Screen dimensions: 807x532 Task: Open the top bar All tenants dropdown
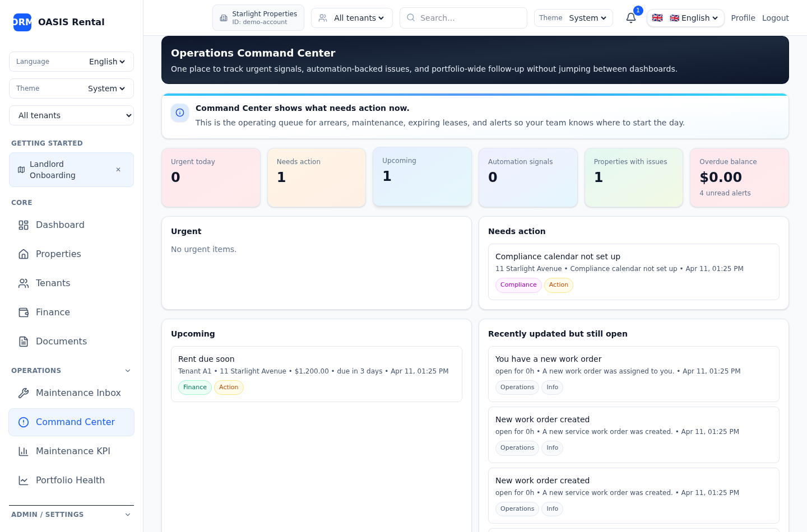(x=352, y=18)
